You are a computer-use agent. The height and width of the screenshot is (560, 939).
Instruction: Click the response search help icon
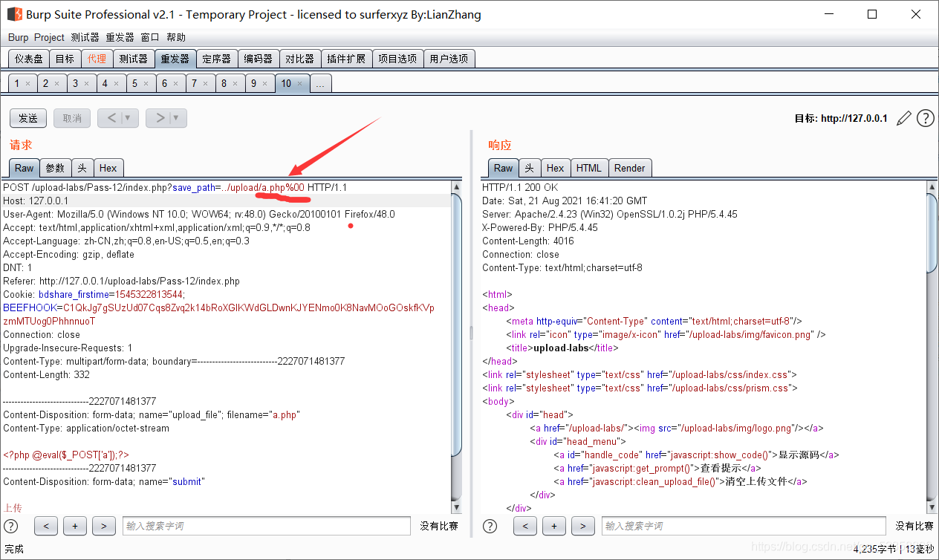(x=490, y=526)
